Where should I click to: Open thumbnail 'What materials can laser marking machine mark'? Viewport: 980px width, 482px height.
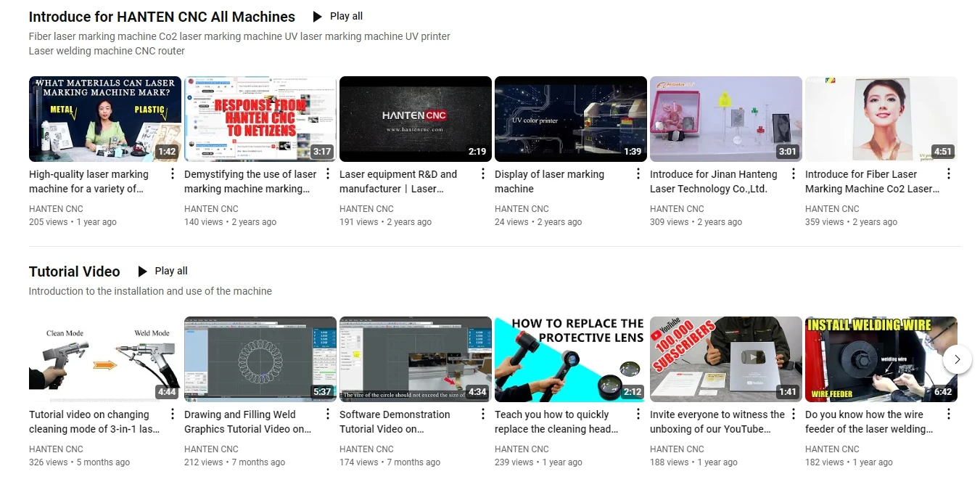click(105, 119)
